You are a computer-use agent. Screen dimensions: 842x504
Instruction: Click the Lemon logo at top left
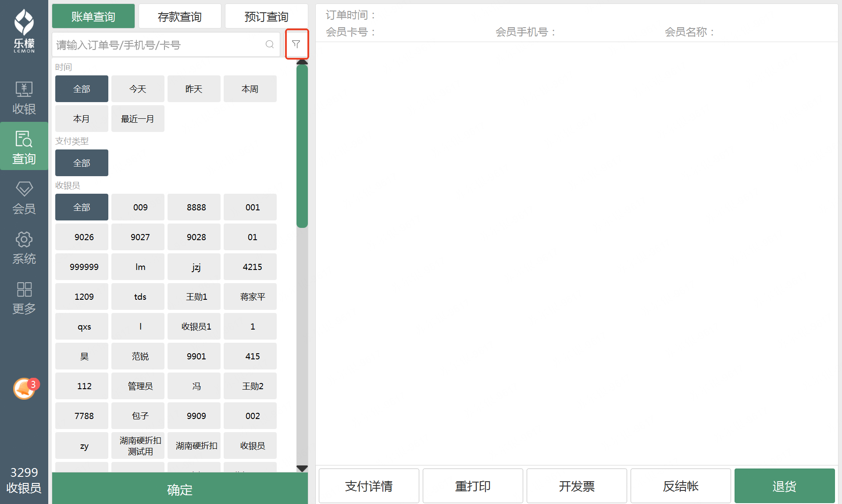click(x=24, y=31)
